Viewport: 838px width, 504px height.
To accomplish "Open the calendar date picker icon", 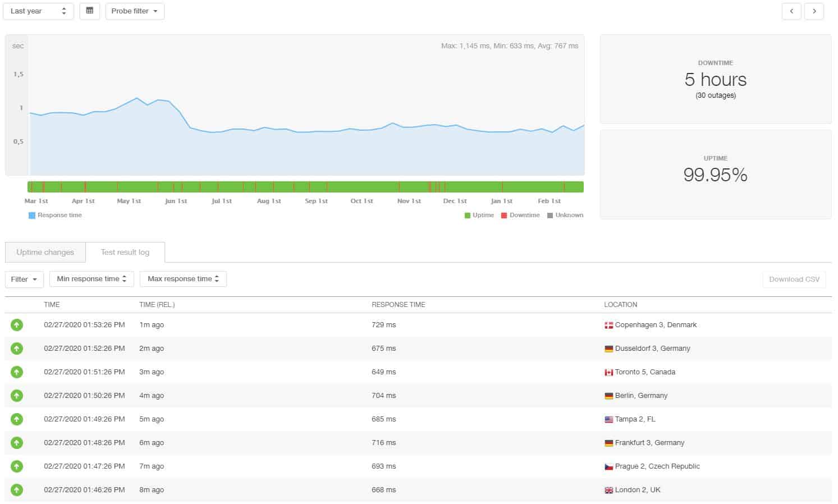I will 90,11.
